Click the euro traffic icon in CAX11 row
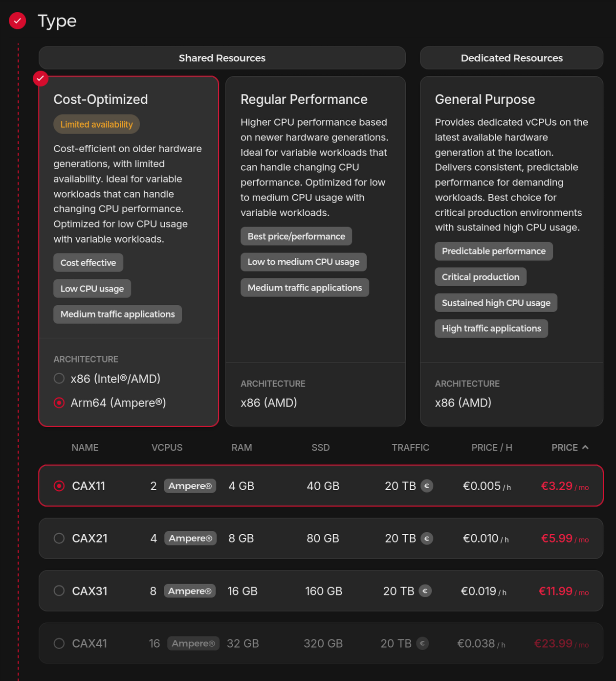This screenshot has width=616, height=681. (x=427, y=486)
